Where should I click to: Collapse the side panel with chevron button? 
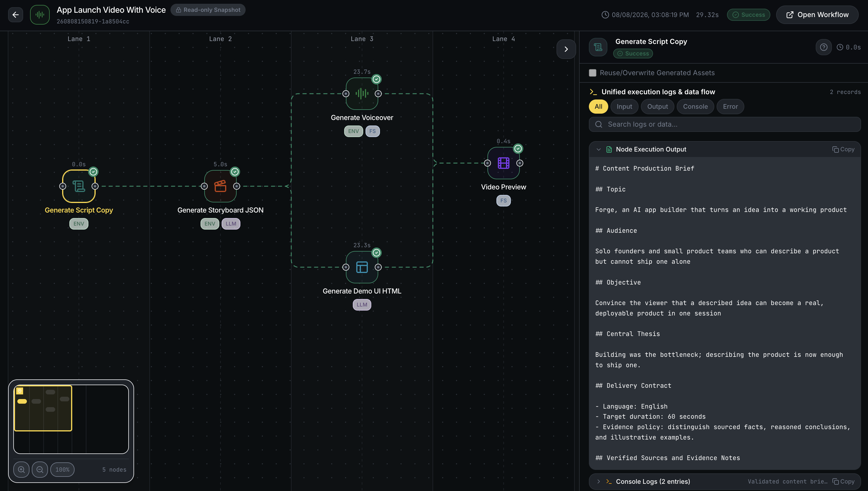pos(566,49)
